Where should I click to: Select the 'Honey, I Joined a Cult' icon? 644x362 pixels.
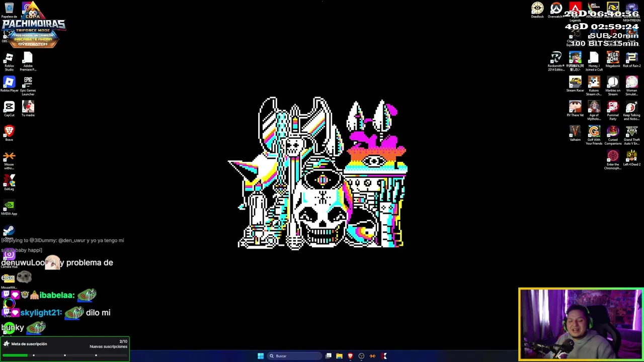(594, 61)
